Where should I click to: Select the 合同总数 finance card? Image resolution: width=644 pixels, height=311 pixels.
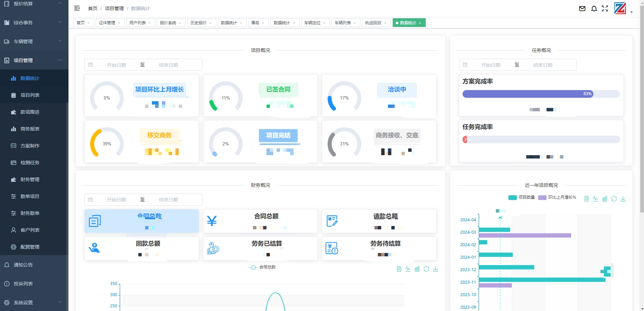click(142, 221)
